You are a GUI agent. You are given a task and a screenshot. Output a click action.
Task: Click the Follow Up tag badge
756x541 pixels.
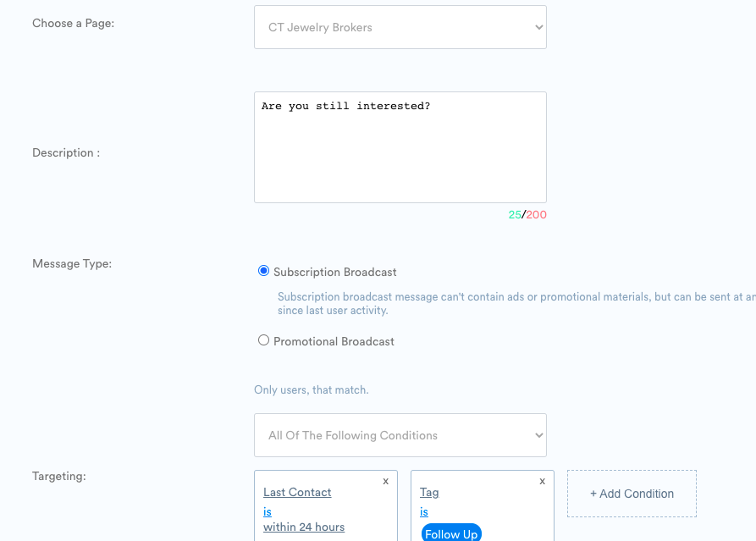pyautogui.click(x=451, y=533)
